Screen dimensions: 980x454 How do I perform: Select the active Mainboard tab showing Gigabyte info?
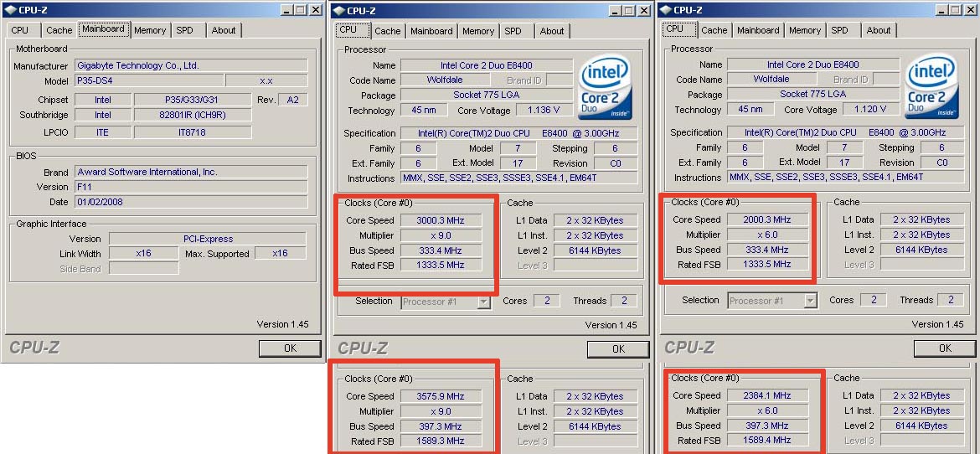pos(104,28)
